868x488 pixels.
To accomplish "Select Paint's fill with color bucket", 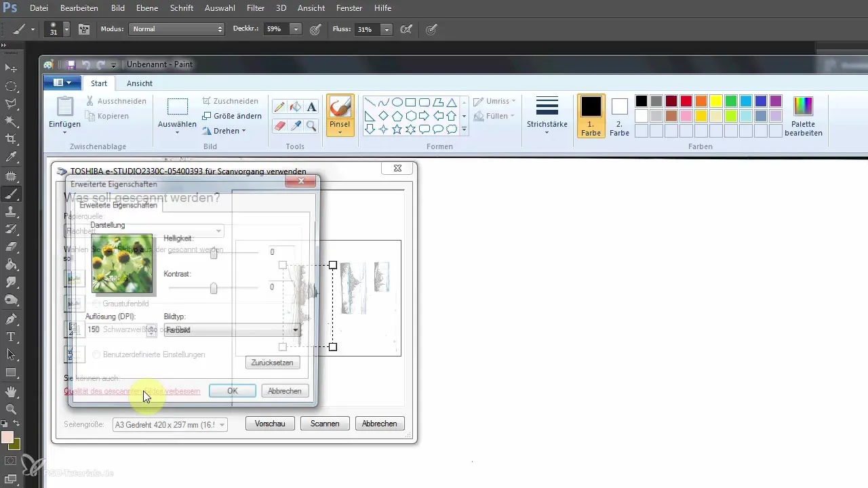I will 295,107.
